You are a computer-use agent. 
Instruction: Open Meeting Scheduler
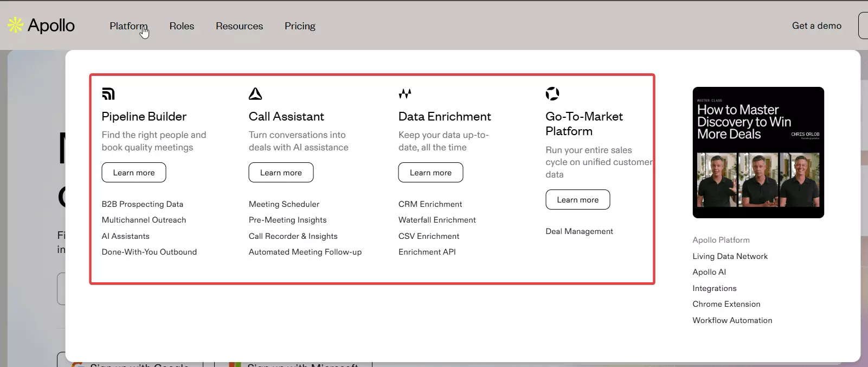coord(284,204)
